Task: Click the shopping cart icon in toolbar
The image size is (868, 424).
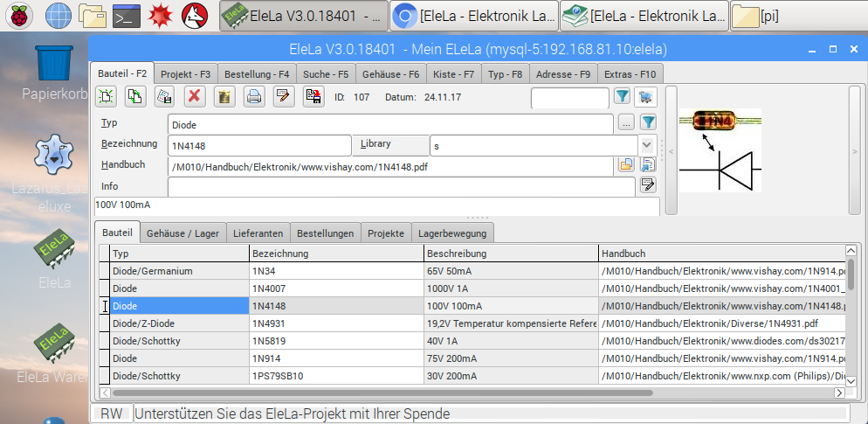Action: [x=645, y=97]
